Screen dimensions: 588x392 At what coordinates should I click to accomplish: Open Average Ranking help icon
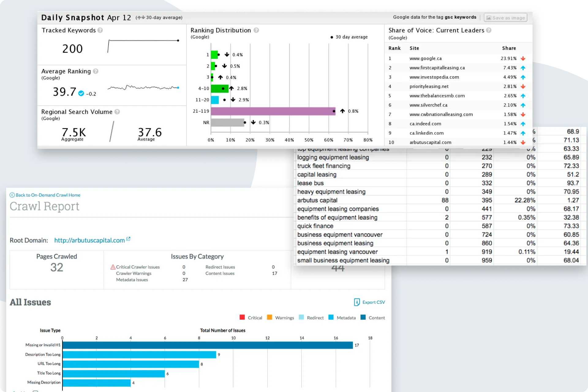[96, 71]
